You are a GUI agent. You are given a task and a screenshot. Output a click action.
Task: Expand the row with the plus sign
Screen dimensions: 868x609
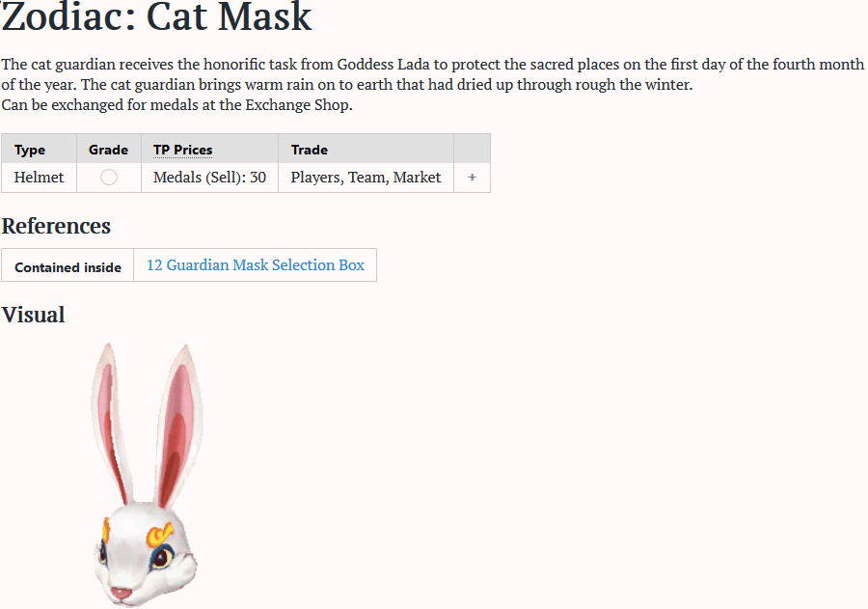click(x=472, y=178)
